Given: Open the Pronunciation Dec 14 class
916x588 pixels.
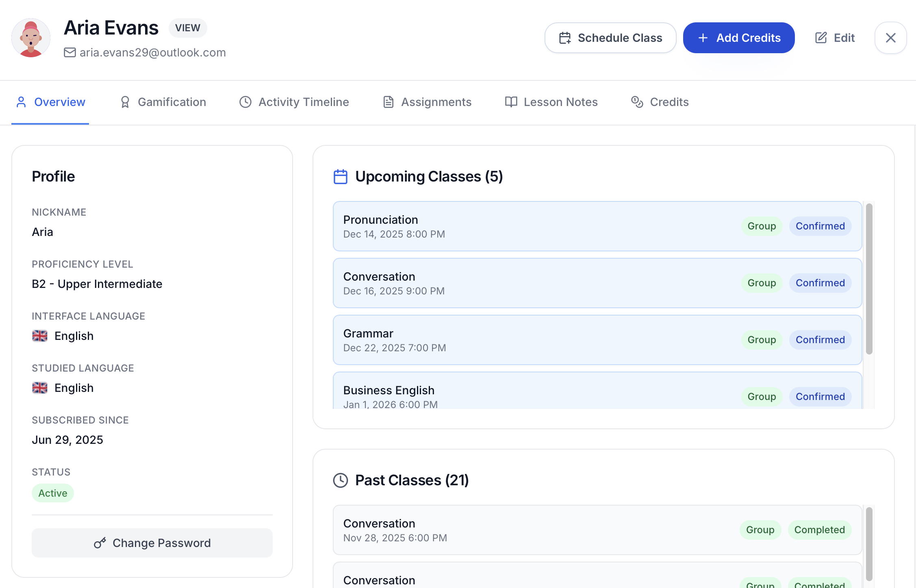Looking at the screenshot, I should coord(528,226).
